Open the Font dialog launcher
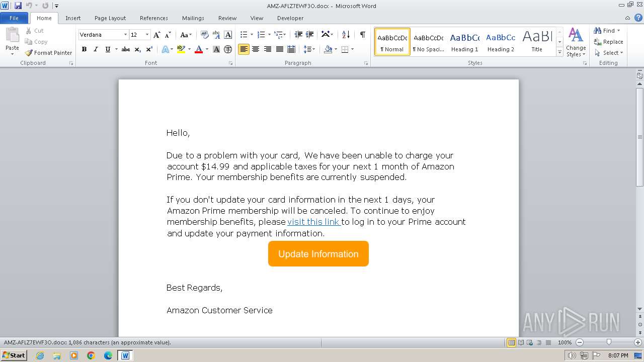This screenshot has width=644, height=362. coord(231,63)
